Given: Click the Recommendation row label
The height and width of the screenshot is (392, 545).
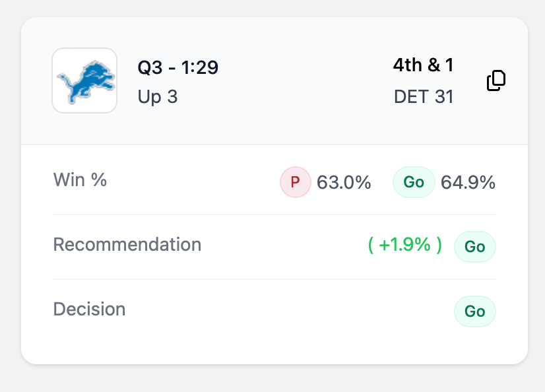Looking at the screenshot, I should (127, 245).
